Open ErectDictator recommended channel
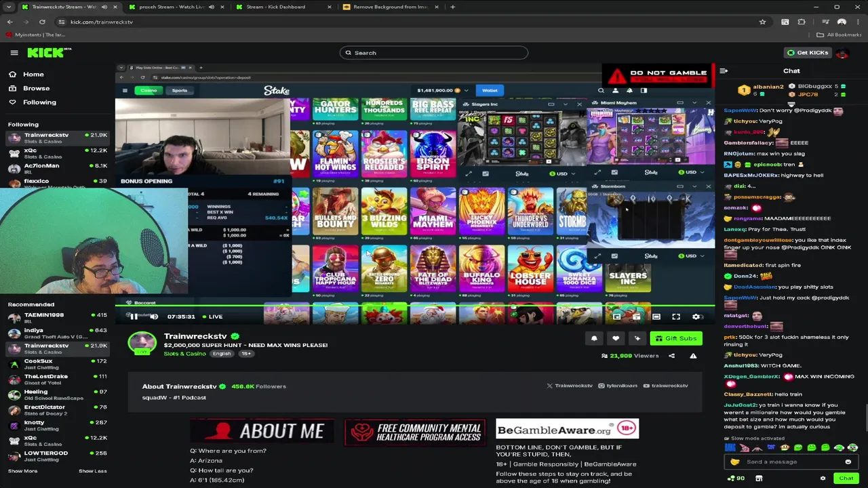Image resolution: width=868 pixels, height=488 pixels. click(x=57, y=409)
